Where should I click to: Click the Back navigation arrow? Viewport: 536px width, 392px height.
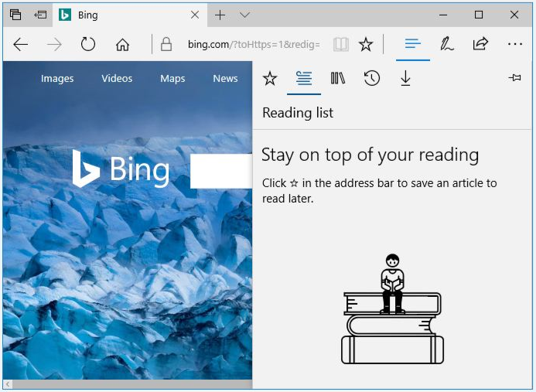(x=21, y=44)
